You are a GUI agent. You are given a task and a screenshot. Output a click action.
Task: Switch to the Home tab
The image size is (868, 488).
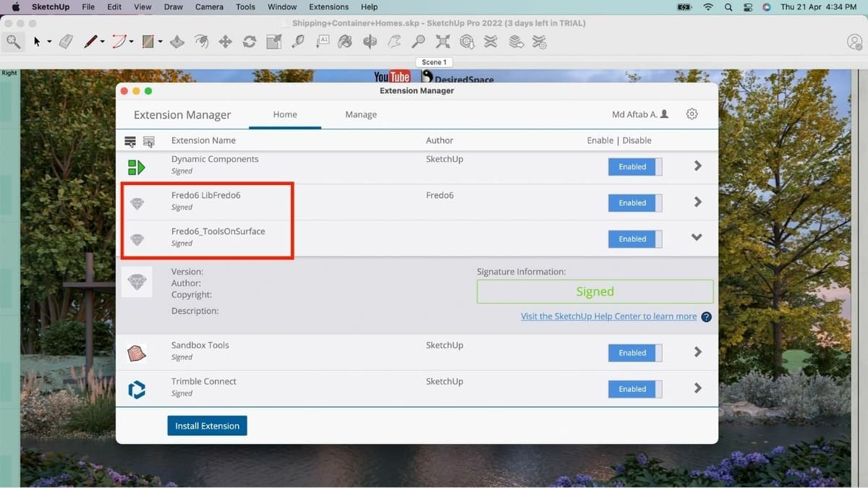pyautogui.click(x=285, y=114)
